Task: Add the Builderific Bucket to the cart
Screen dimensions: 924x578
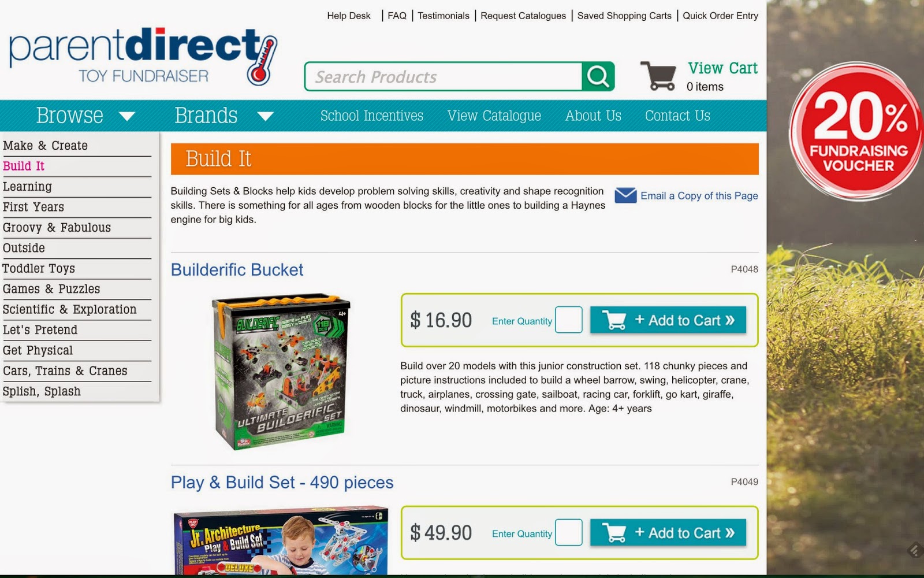Action: coord(668,320)
